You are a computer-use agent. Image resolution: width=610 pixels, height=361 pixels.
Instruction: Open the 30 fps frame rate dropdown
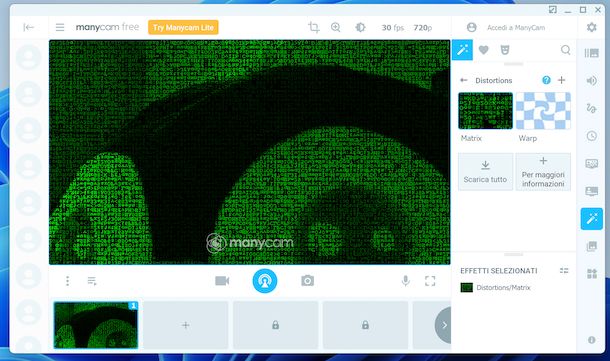click(393, 28)
